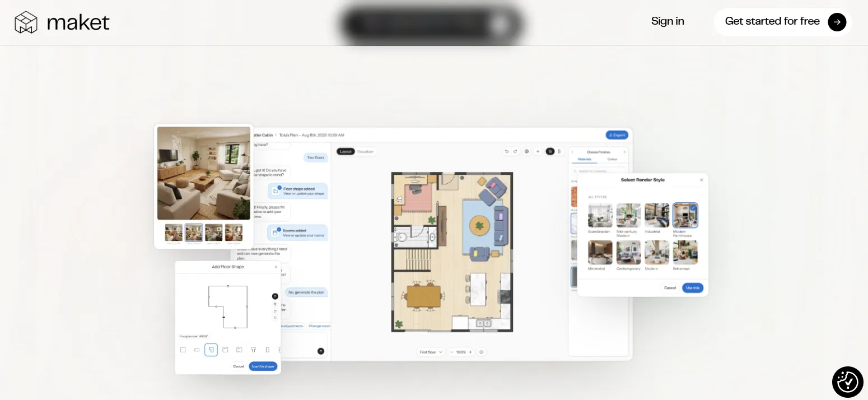Pick the T-shaped floor shape icon
Screen dimensions: 868x400
click(253, 350)
